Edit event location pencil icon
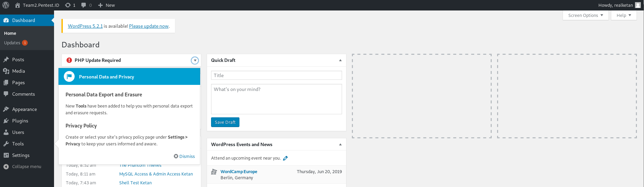The image size is (644, 187). pyautogui.click(x=285, y=158)
